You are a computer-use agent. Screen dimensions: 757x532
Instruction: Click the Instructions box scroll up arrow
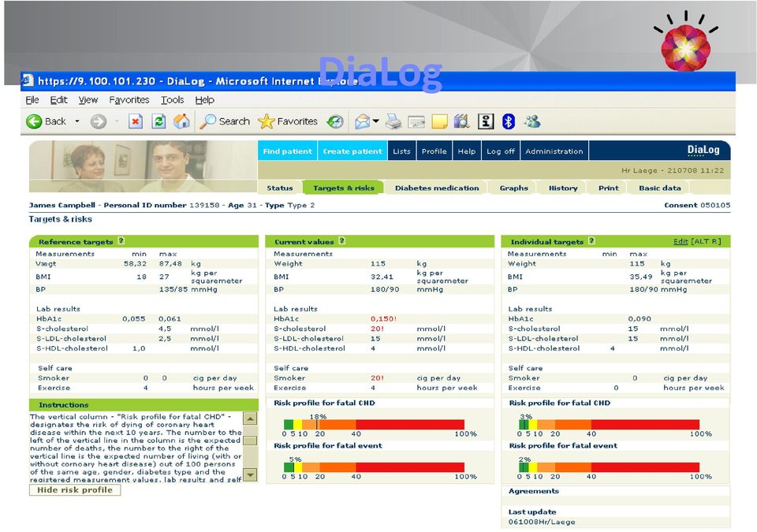250,419
